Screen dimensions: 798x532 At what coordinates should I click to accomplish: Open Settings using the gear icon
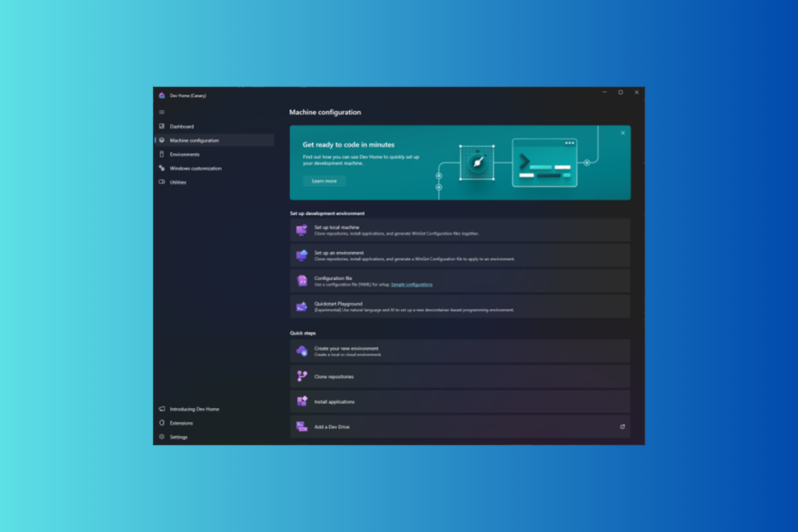(x=162, y=437)
